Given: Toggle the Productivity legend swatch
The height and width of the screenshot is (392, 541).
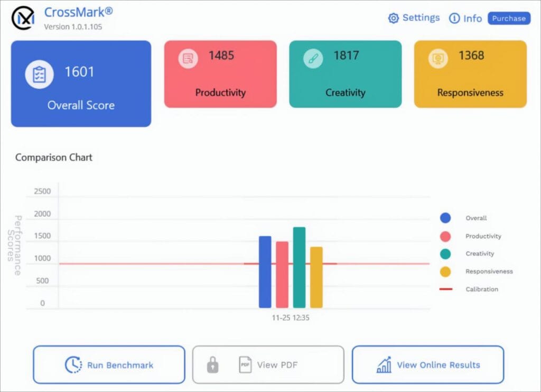Looking at the screenshot, I should (445, 236).
